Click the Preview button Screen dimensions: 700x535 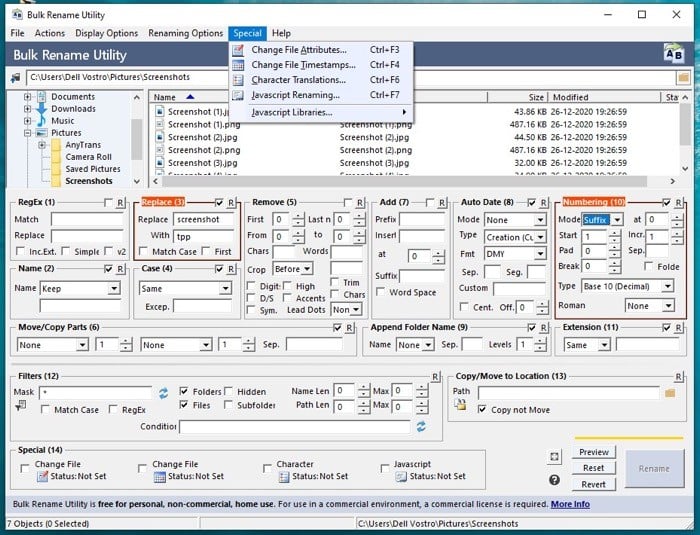[x=593, y=452]
